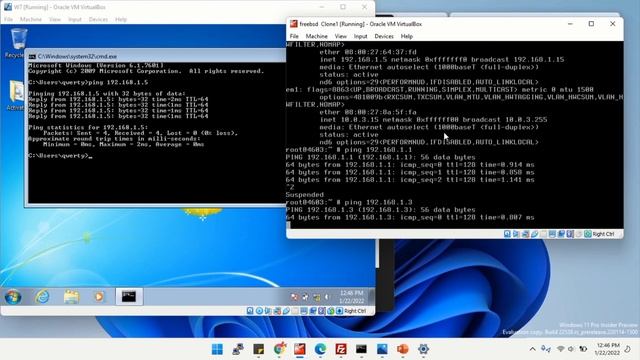Click 'Suspended' text in freebsd terminal
640x360 pixels.
tap(304, 195)
